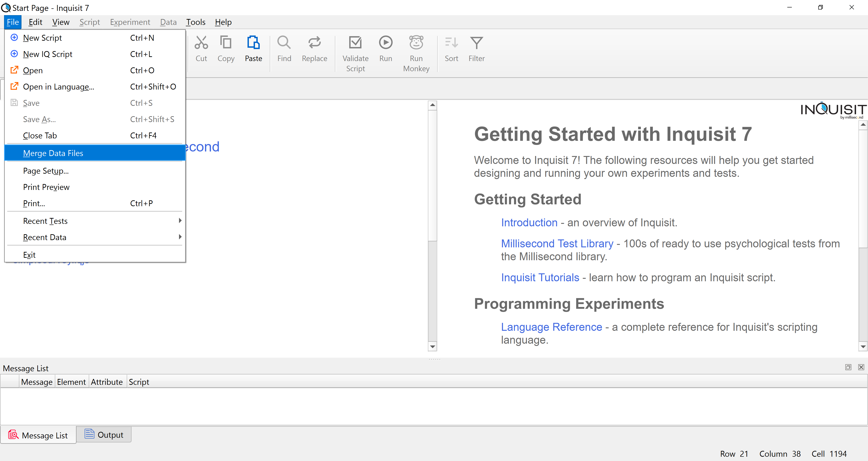Image resolution: width=868 pixels, height=461 pixels.
Task: Choose Exit from the File menu
Action: click(x=95, y=255)
